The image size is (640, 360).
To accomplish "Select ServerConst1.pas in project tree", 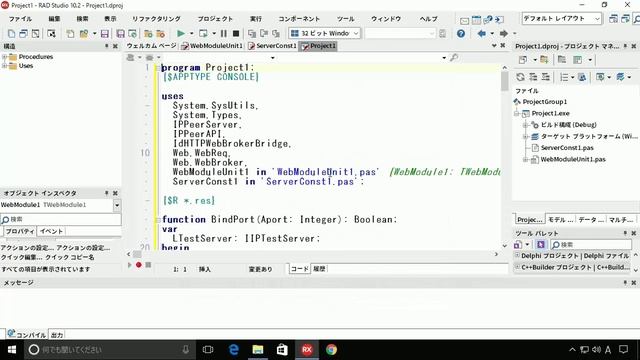I will pyautogui.click(x=567, y=148).
